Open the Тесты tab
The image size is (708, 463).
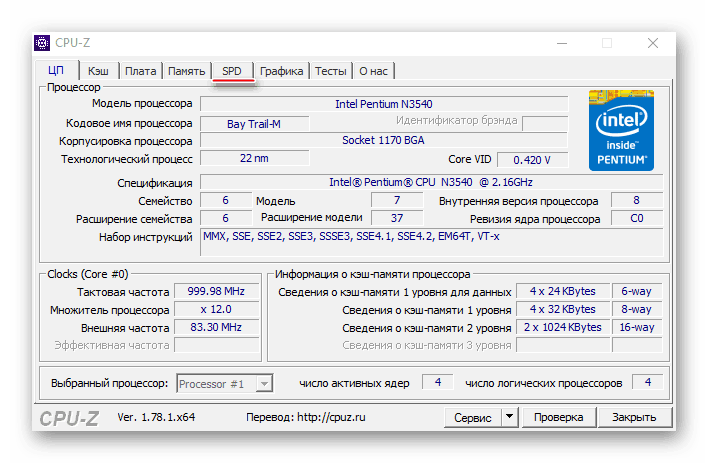[331, 71]
